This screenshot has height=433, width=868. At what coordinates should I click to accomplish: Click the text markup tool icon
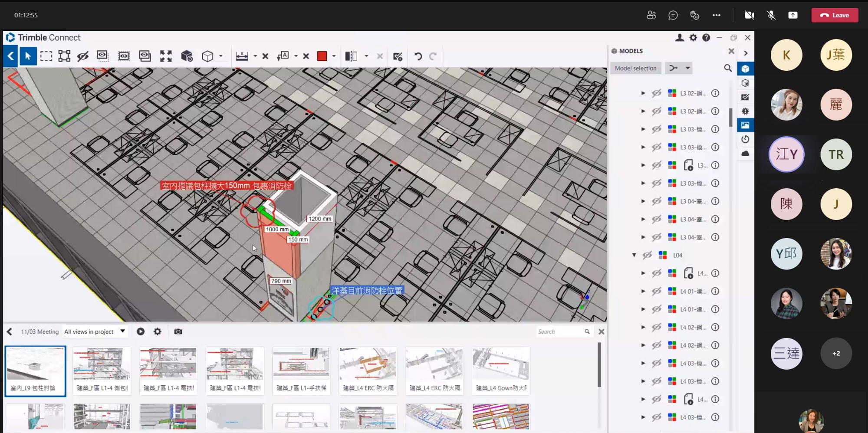pos(283,56)
